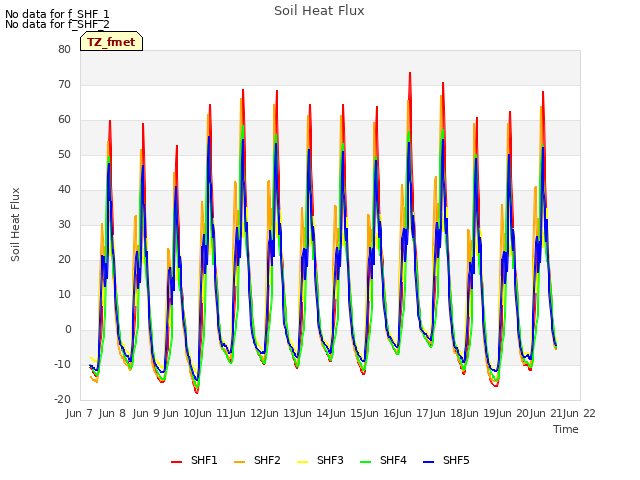Click the yellow SHF3 legend swatch
This screenshot has width=640, height=480.
302,462
